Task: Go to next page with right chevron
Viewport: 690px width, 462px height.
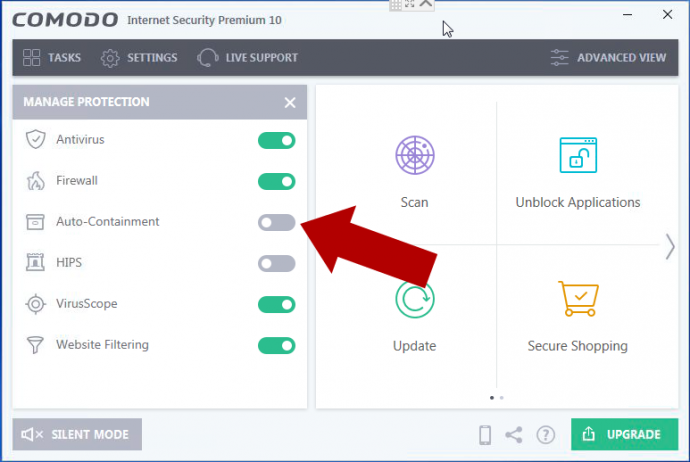Action: click(670, 247)
